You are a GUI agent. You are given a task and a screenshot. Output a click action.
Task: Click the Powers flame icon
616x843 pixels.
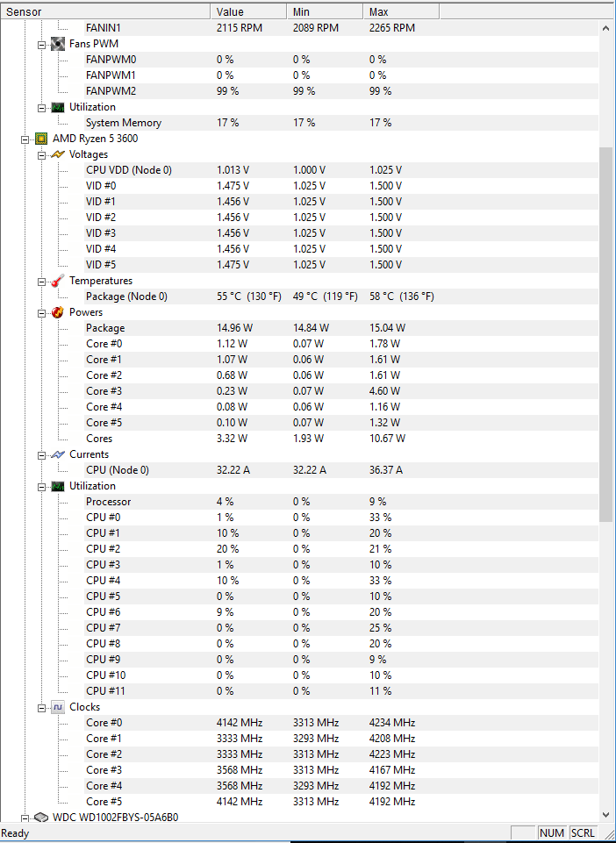(x=58, y=312)
